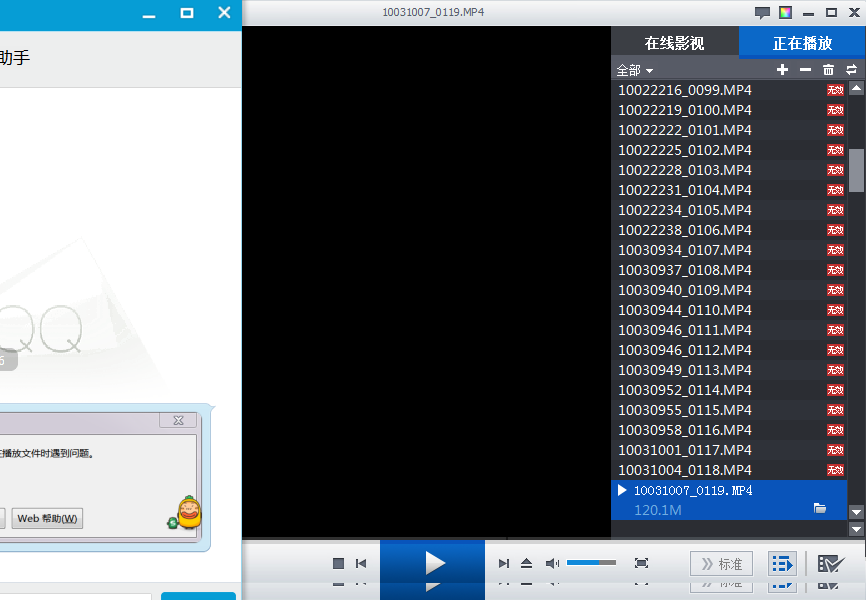Select 10022219_0100.MP4 in the playlist
The image size is (866, 600).
click(x=729, y=110)
